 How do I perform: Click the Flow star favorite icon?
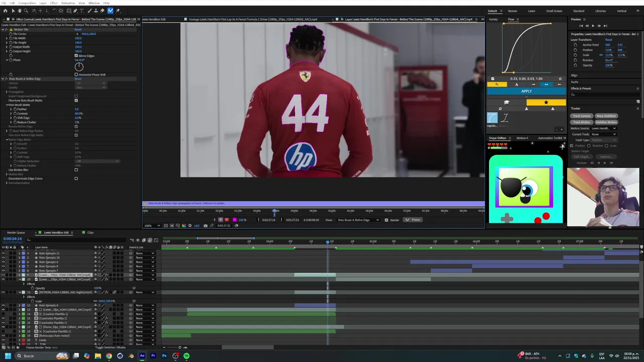coord(560,78)
